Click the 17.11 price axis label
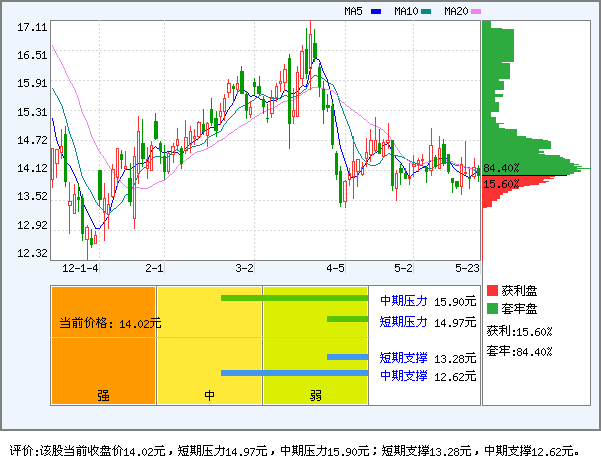The image size is (601, 456). click(x=32, y=27)
